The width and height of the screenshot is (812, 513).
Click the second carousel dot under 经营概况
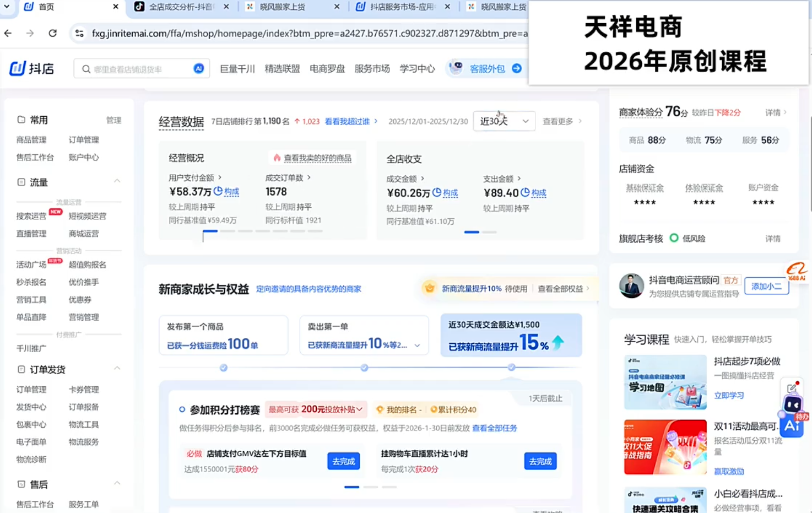pyautogui.click(x=228, y=231)
